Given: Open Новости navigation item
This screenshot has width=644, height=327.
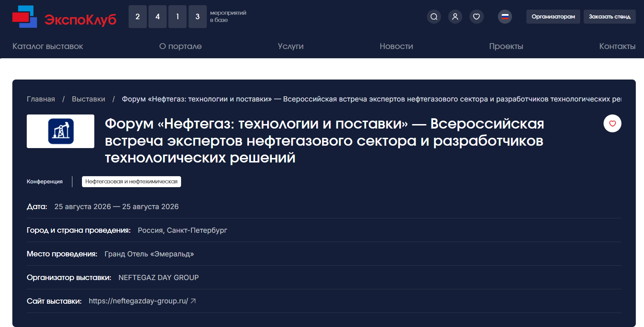Looking at the screenshot, I should pyautogui.click(x=396, y=46).
